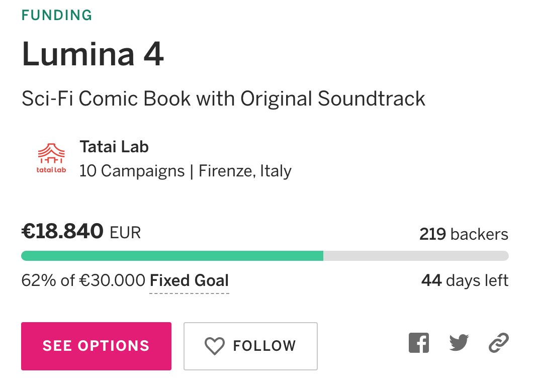Click the FUNDING status label
Viewport: 535px width, 392px height.
(x=57, y=15)
